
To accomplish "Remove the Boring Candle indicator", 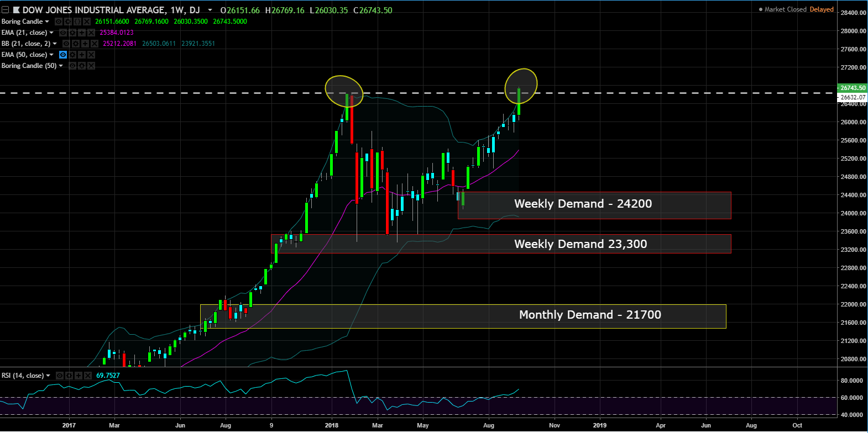I will point(87,22).
